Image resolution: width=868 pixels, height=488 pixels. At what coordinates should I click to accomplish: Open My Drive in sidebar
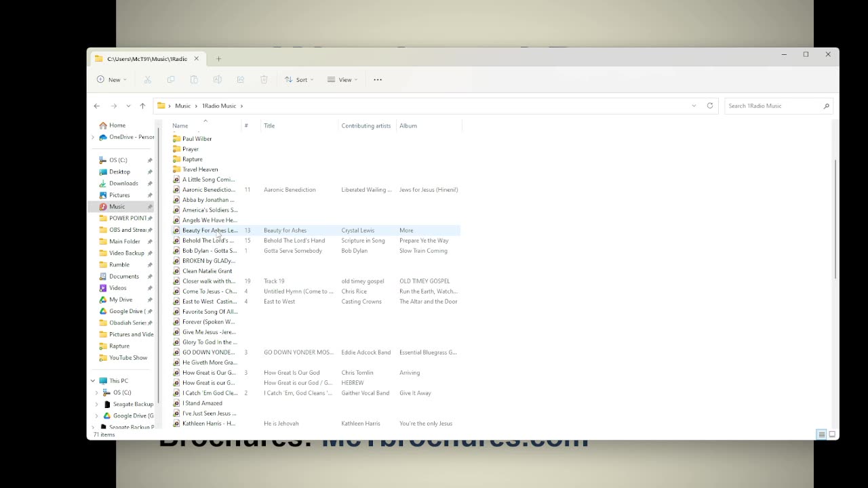tap(121, 300)
